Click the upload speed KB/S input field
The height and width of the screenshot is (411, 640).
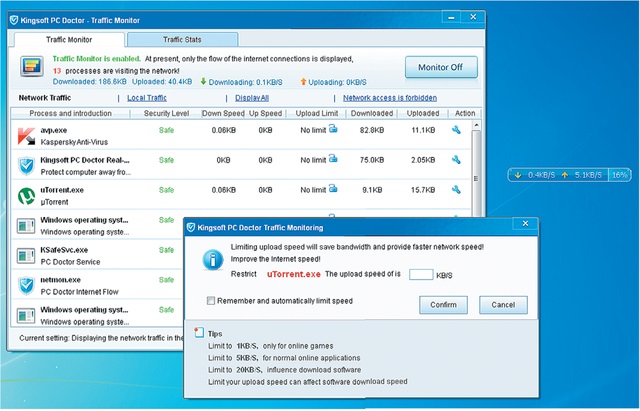[x=421, y=274]
